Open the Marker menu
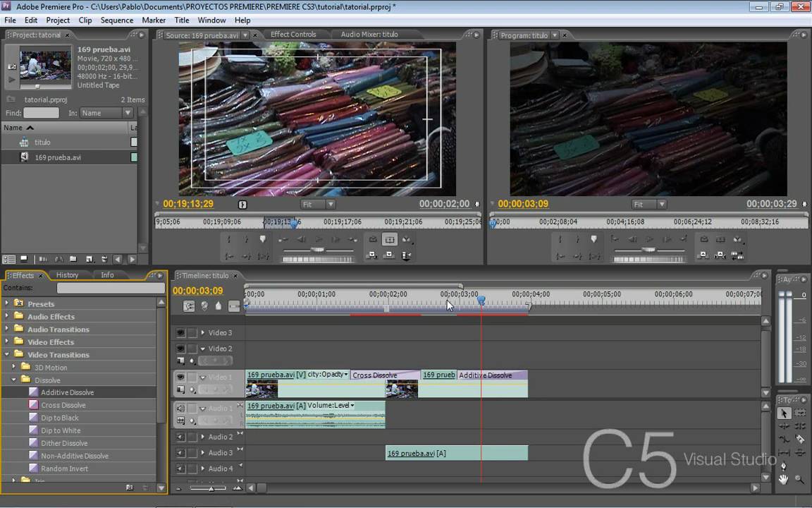 (x=154, y=20)
